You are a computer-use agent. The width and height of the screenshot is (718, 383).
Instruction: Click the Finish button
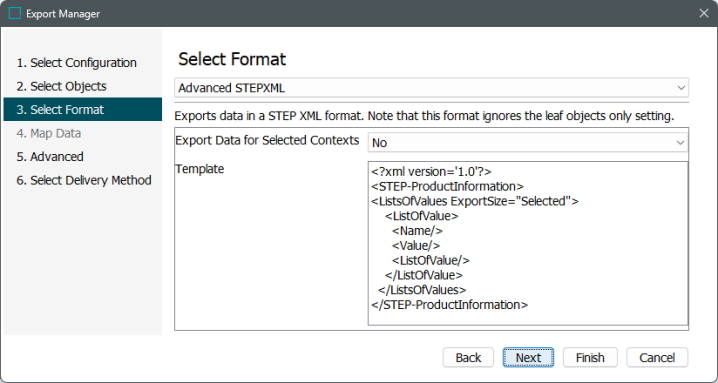[590, 357]
